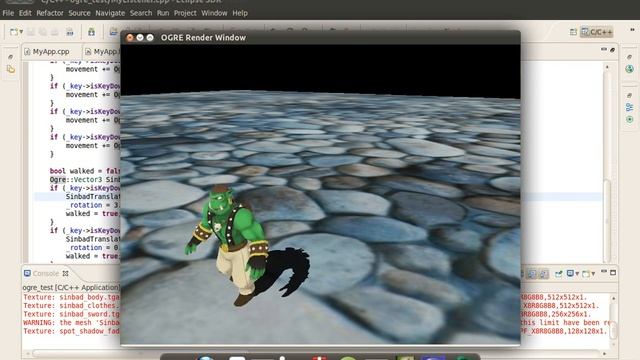The image size is (640, 360).
Task: Open the Window menu
Action: click(214, 13)
